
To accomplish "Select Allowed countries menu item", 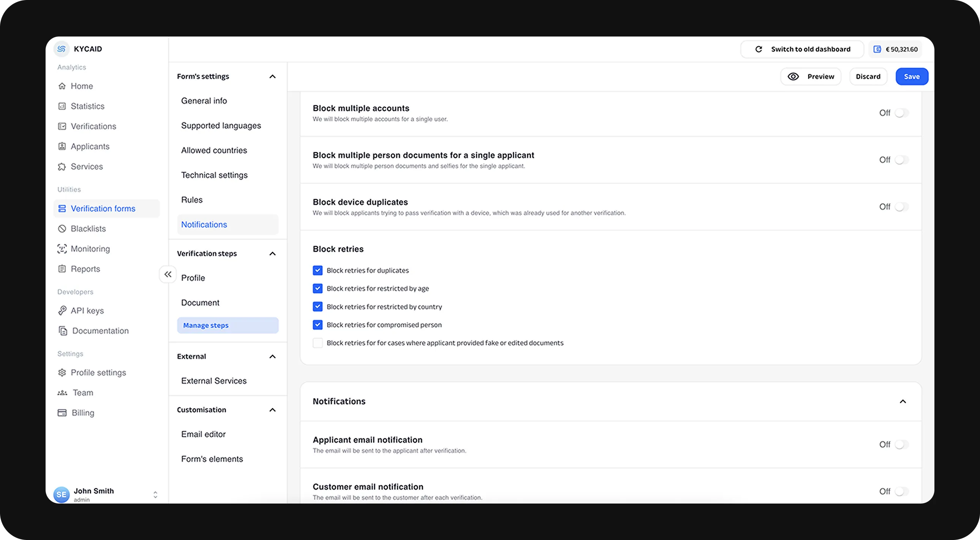I will click(x=214, y=150).
